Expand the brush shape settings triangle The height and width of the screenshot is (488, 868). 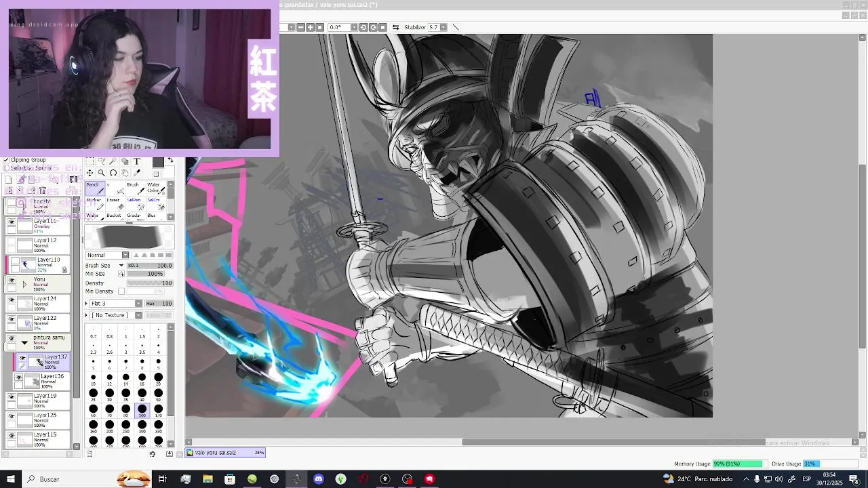click(87, 304)
